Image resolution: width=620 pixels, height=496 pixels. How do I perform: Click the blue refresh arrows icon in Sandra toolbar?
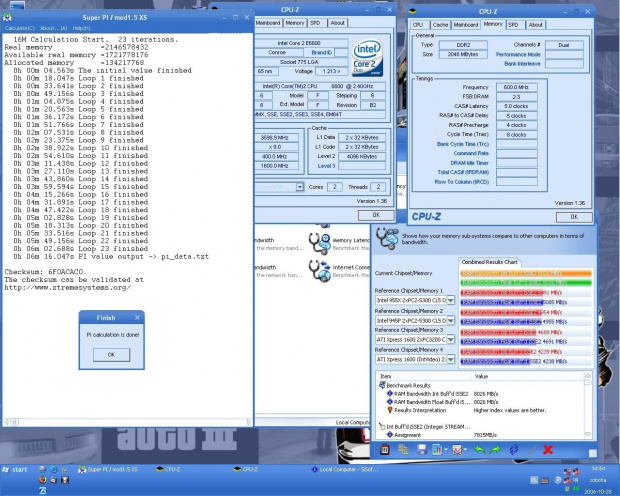tap(514, 449)
